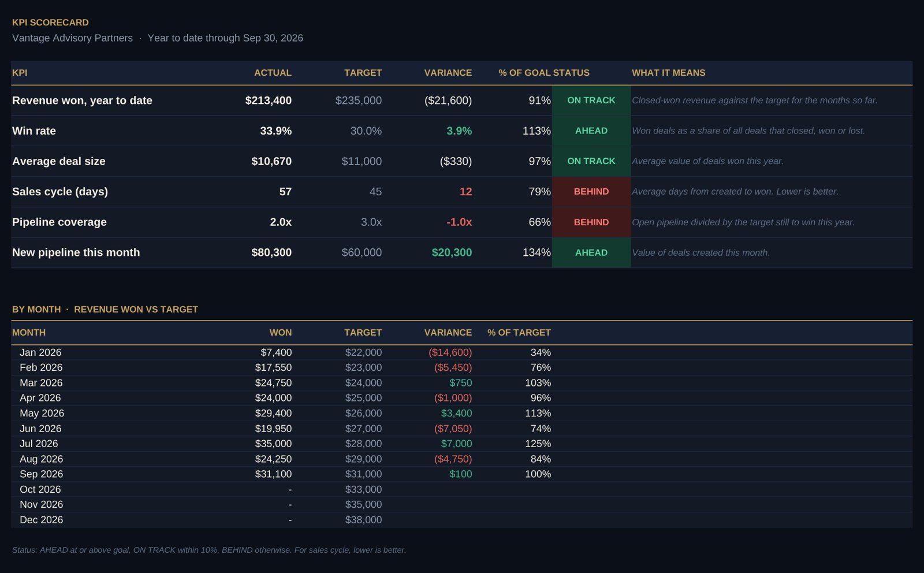This screenshot has width=924, height=573.
Task: Click the 'MONTH' column header
Action: [x=29, y=333]
